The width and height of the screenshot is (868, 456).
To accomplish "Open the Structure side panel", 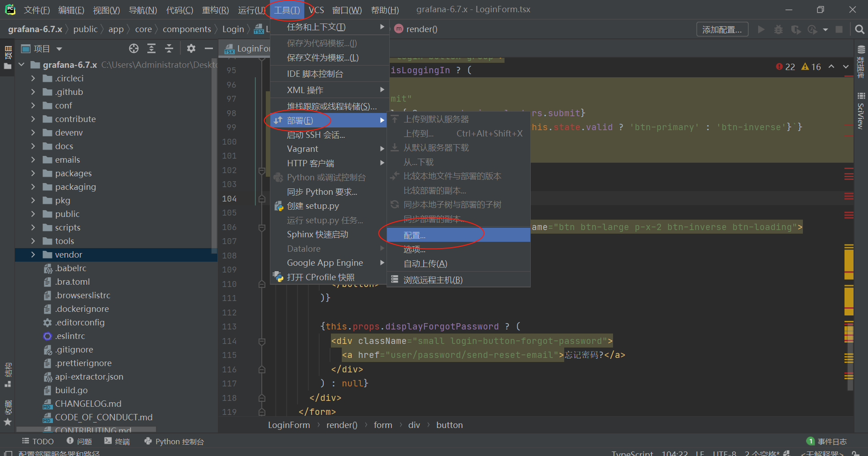I will tap(8, 375).
